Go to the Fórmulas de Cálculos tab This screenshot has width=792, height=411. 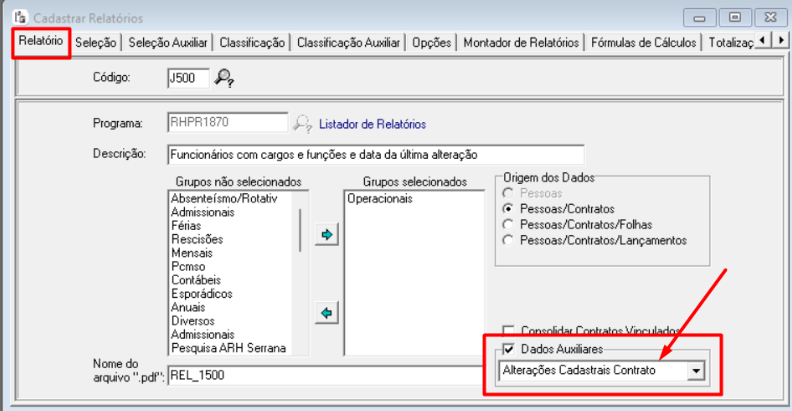(x=644, y=42)
